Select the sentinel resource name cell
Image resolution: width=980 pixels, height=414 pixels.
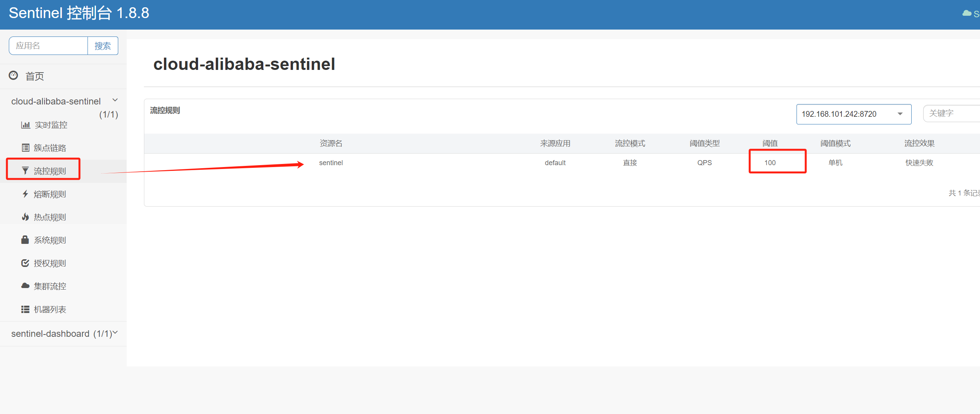[x=331, y=163]
